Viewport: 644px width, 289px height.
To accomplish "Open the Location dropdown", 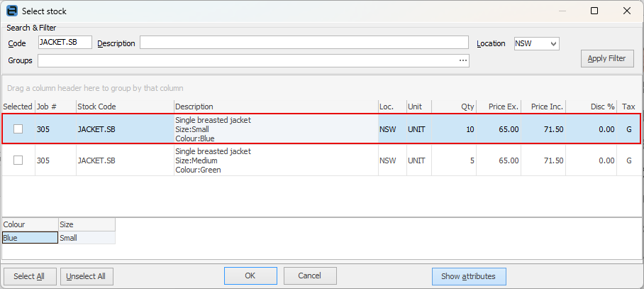I will point(554,43).
